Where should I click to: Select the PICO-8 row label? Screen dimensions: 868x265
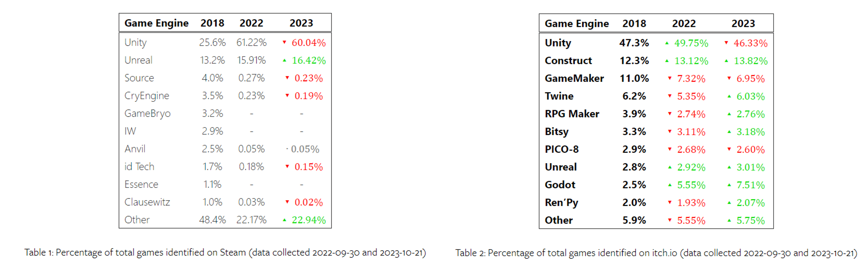tap(561, 149)
